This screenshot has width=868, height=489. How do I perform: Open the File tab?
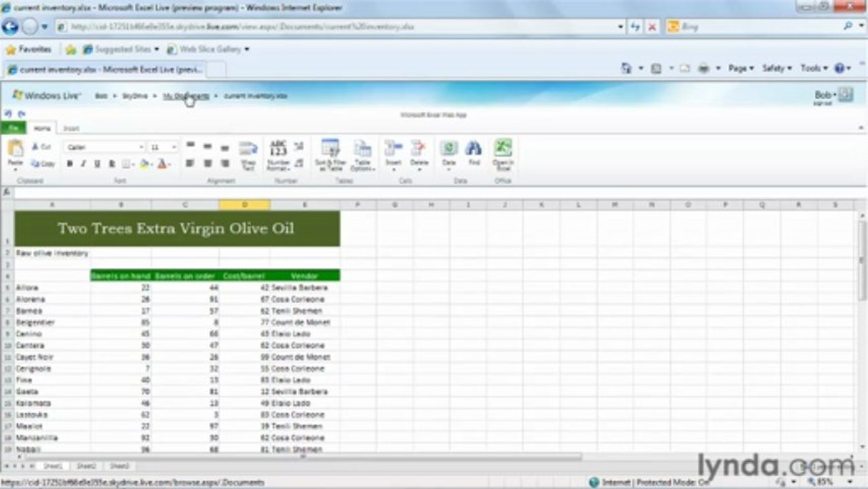pos(13,128)
